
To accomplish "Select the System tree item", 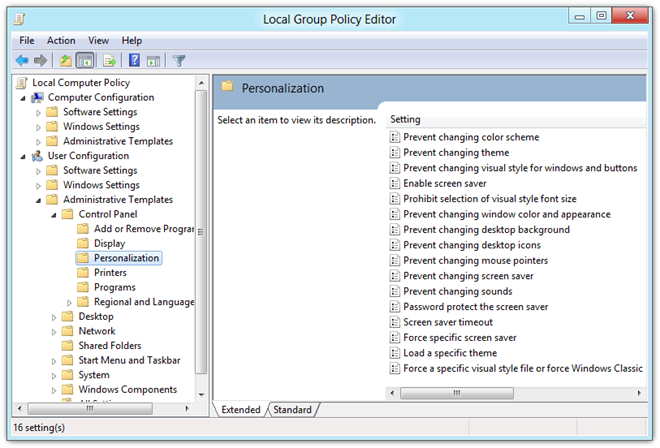I will tap(94, 375).
